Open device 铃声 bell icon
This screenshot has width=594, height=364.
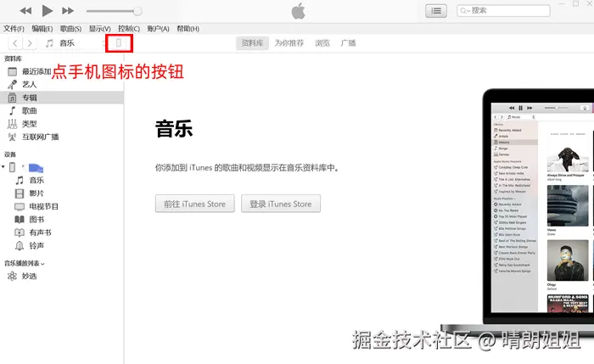coord(20,246)
